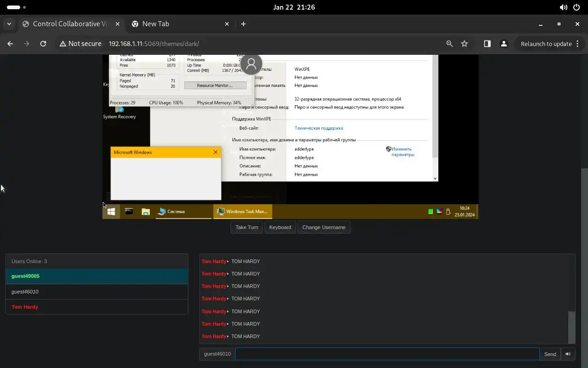Screen dimensions: 588x368
Task: Open Техническая поддержка link in VM
Action: point(319,128)
